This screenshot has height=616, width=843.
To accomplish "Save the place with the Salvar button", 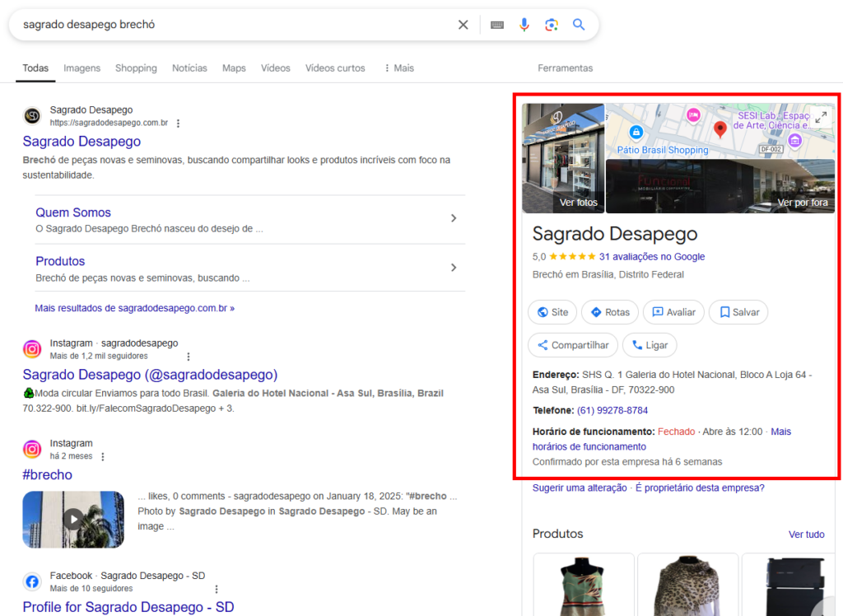I will tap(738, 312).
